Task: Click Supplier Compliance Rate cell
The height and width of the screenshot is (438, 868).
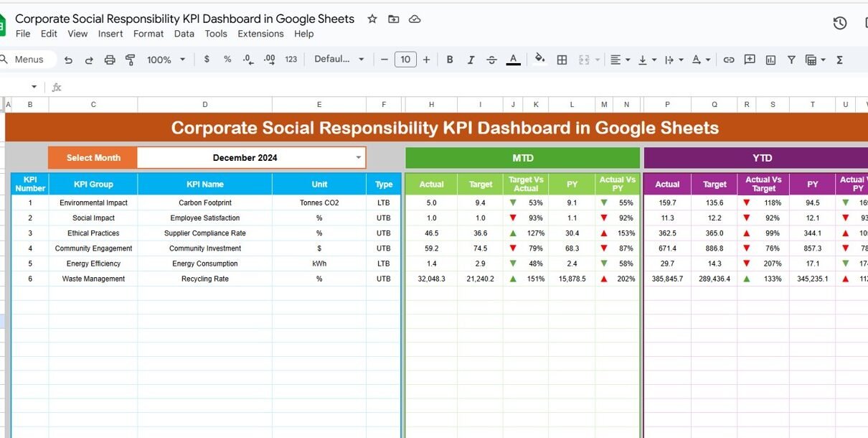Action: 204,233
